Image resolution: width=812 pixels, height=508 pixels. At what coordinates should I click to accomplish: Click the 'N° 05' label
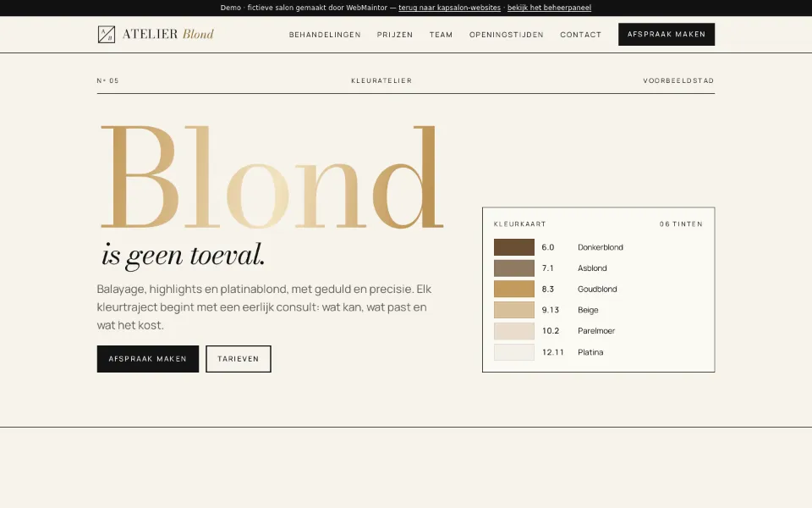(107, 80)
